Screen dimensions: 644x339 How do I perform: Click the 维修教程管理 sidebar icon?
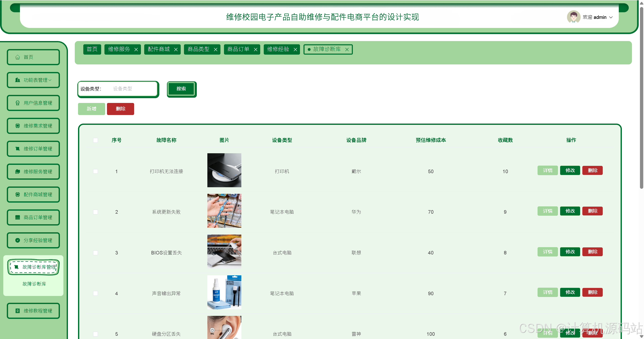(x=18, y=311)
